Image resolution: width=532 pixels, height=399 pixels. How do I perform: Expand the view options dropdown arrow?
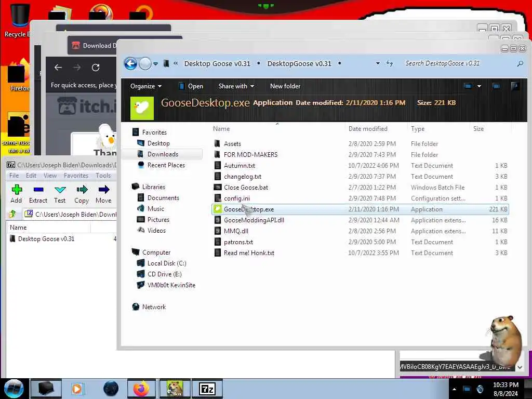[x=479, y=86]
